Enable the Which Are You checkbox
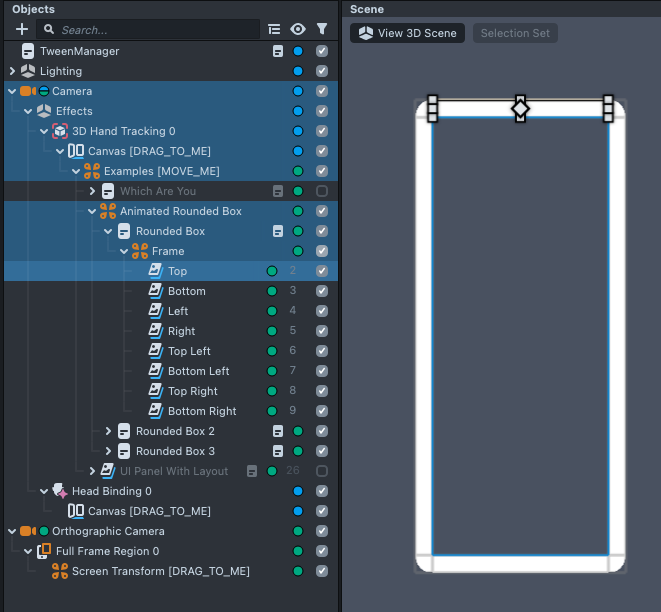 tap(322, 191)
